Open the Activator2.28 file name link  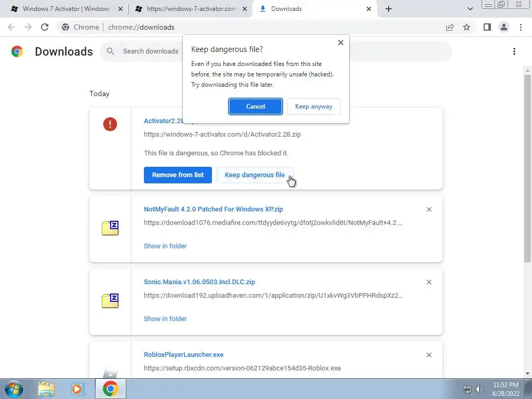point(163,121)
